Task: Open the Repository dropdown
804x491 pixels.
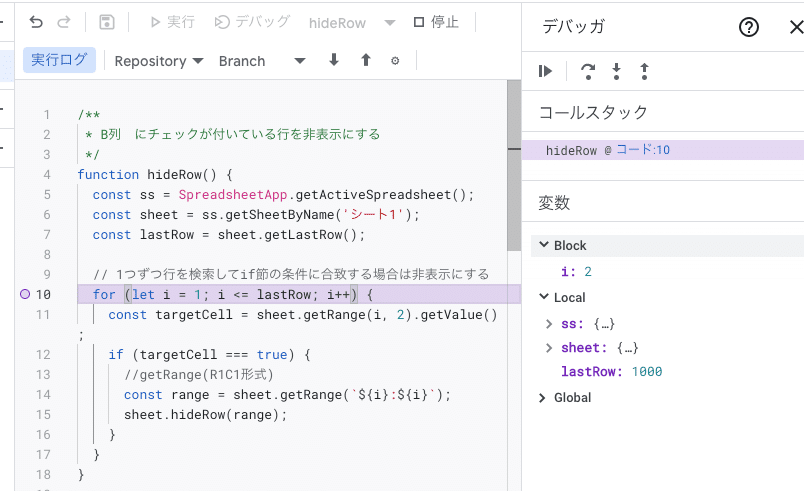Action: (x=158, y=61)
